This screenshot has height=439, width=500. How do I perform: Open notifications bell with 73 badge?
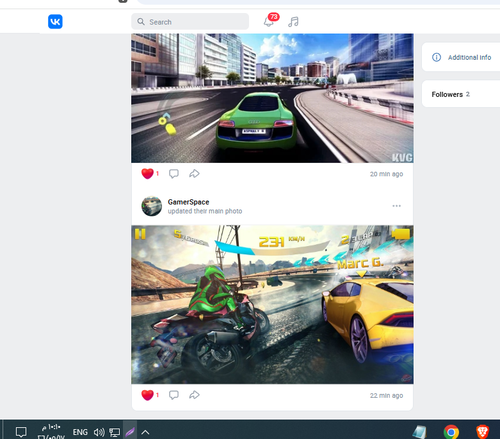pos(269,22)
